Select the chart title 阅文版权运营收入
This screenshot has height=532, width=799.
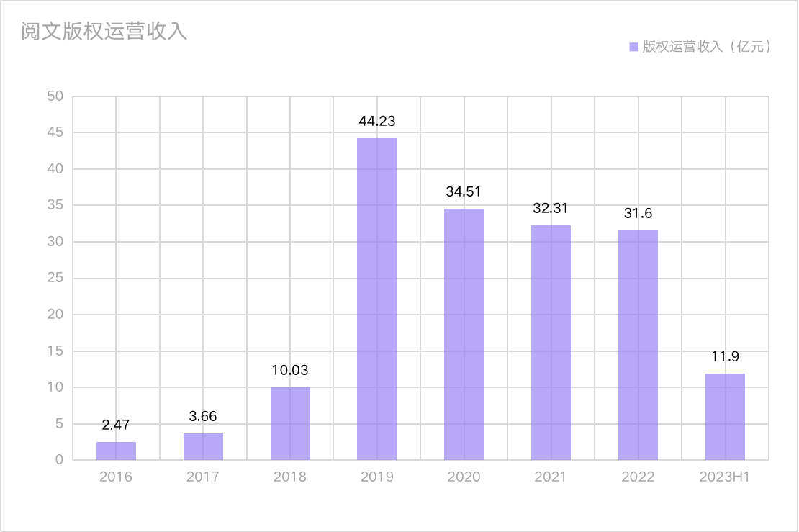tap(104, 32)
